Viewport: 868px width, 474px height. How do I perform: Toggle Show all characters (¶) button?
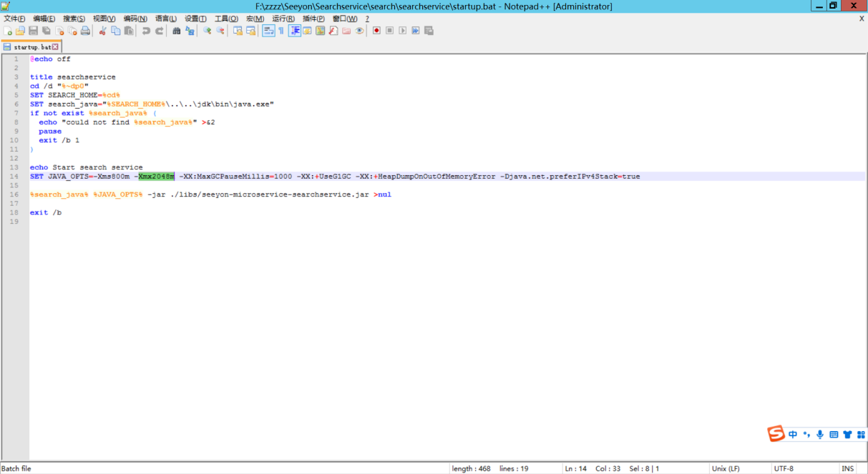pyautogui.click(x=281, y=31)
